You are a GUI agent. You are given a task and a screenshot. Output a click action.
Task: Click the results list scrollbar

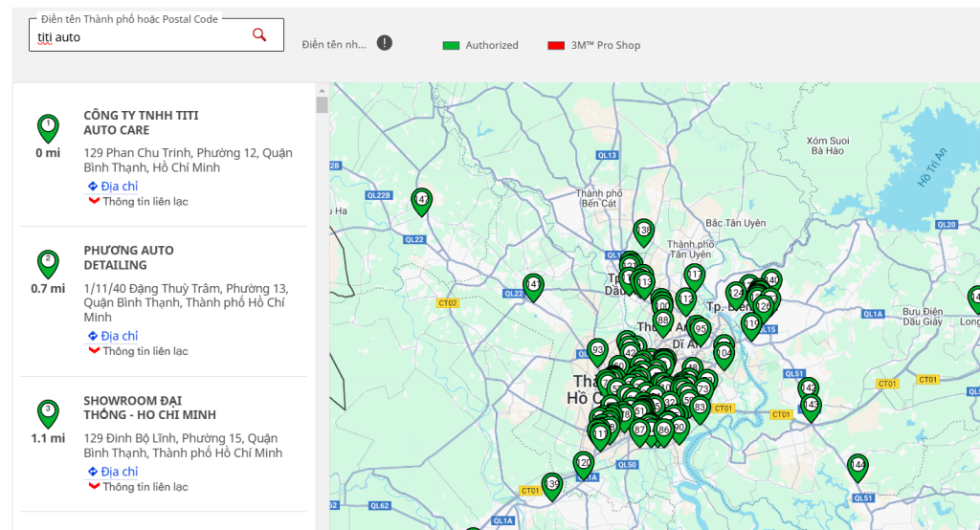pyautogui.click(x=322, y=287)
